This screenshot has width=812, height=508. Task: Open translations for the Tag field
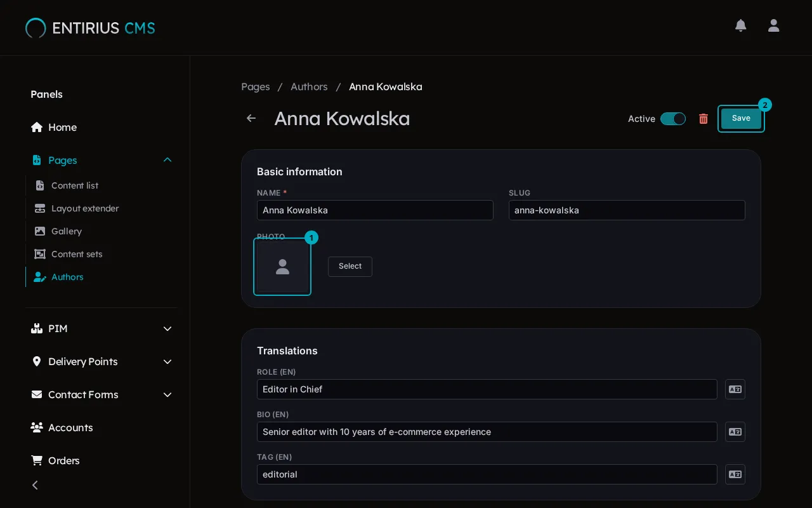coord(735,474)
